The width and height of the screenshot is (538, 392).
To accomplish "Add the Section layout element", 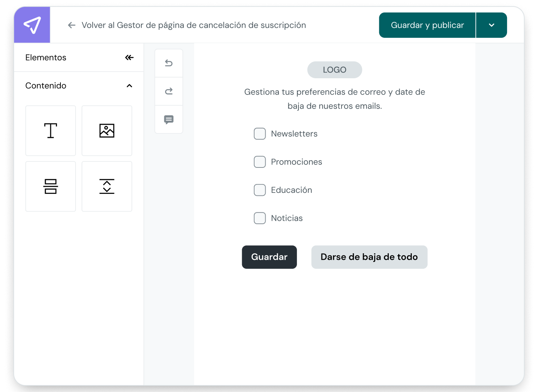I will pyautogui.click(x=50, y=186).
